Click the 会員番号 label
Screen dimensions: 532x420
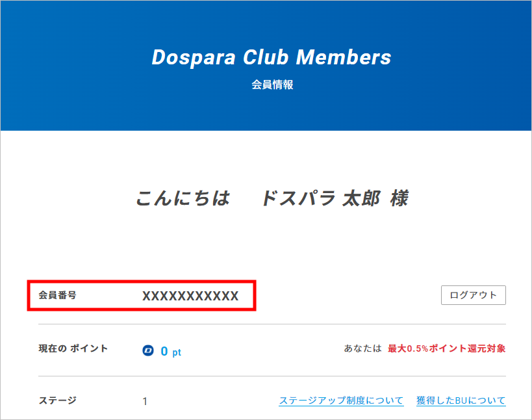pos(57,295)
